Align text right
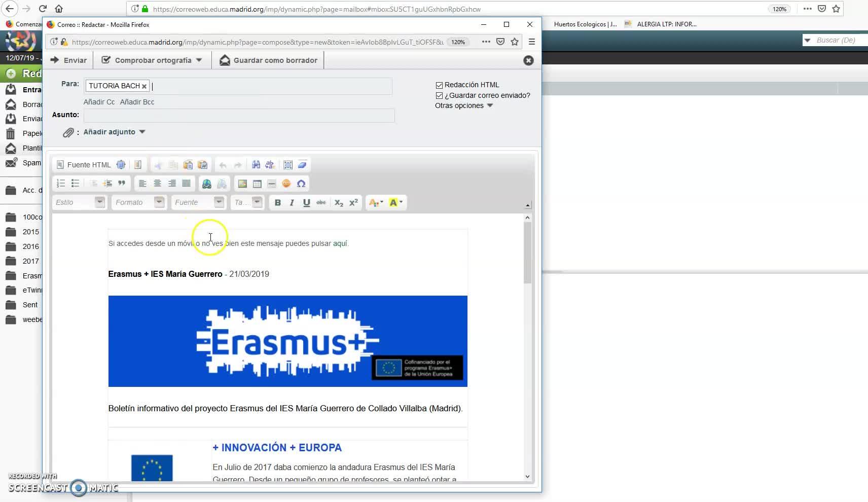Screen dimensions: 868x502 pyautogui.click(x=172, y=184)
